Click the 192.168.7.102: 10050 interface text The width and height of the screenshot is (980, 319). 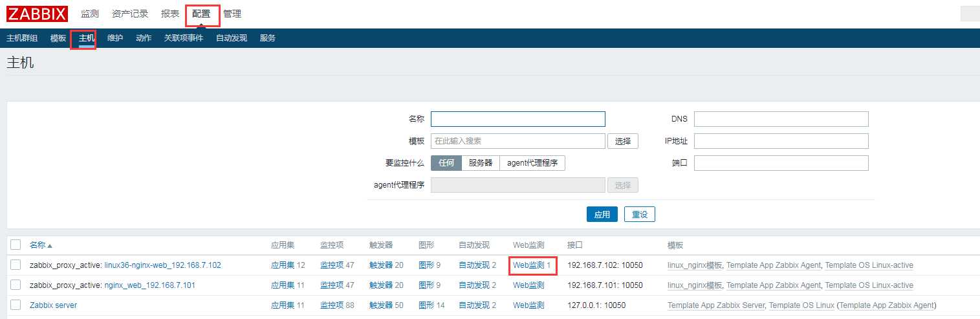click(605, 265)
